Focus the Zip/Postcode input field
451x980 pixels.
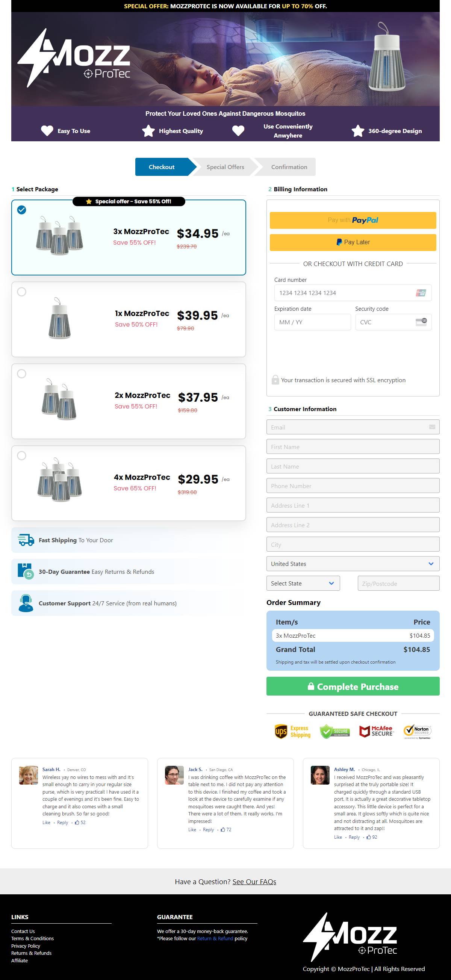pos(398,583)
